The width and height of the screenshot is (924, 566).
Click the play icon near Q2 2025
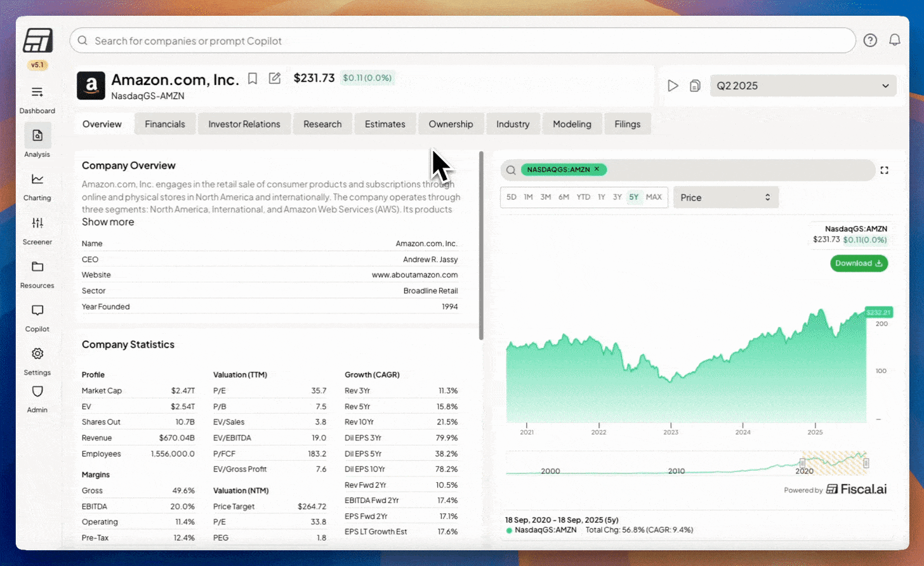pos(673,86)
